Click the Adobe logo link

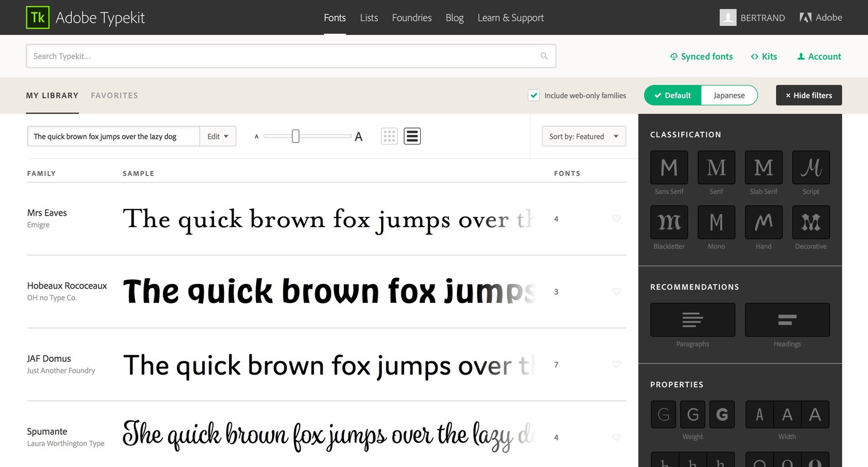(x=821, y=18)
